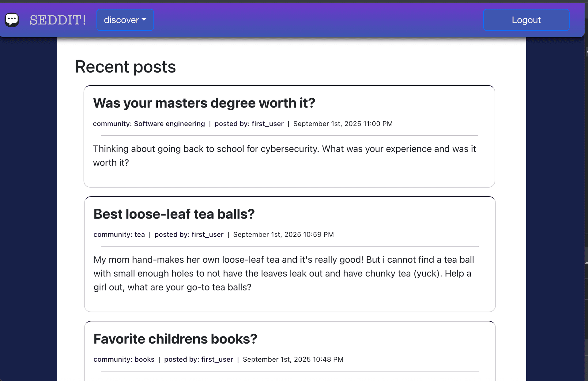Click the 10:59 PM timestamp on tea post
Image resolution: width=588 pixels, height=381 pixels.
[x=283, y=234]
